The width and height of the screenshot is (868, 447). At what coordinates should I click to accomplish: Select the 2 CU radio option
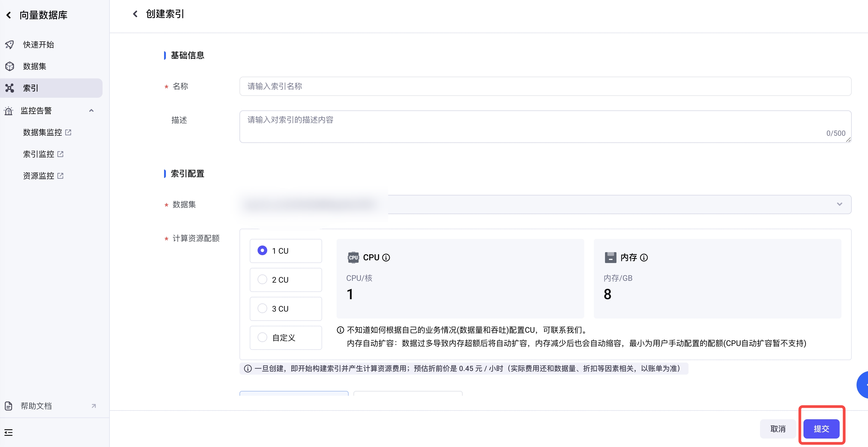[262, 280]
